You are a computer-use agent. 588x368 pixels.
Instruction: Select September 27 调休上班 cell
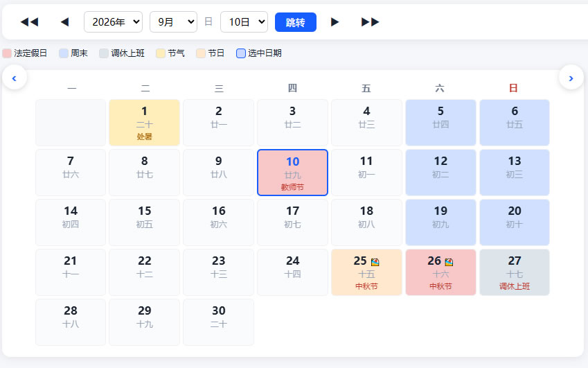(x=515, y=272)
